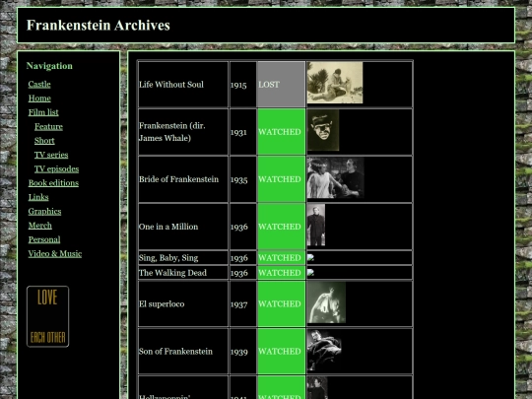This screenshot has width=532, height=399.
Task: Open the Film list link
Action: [x=43, y=112]
